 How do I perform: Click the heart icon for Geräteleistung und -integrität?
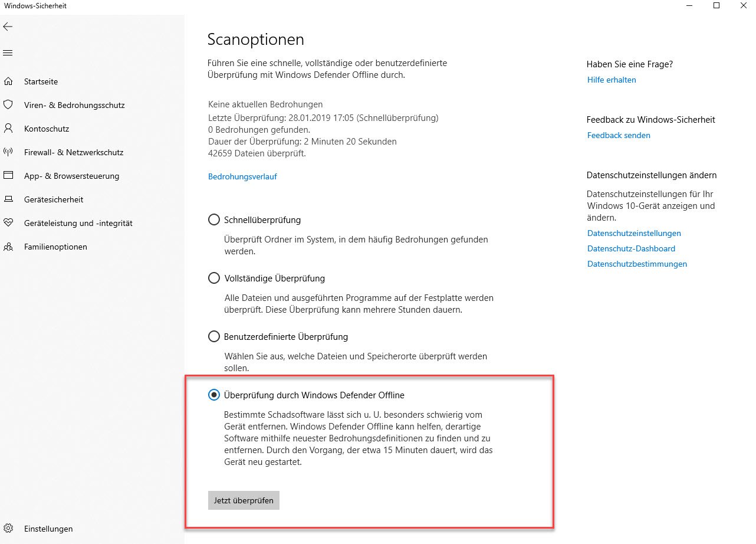click(8, 223)
